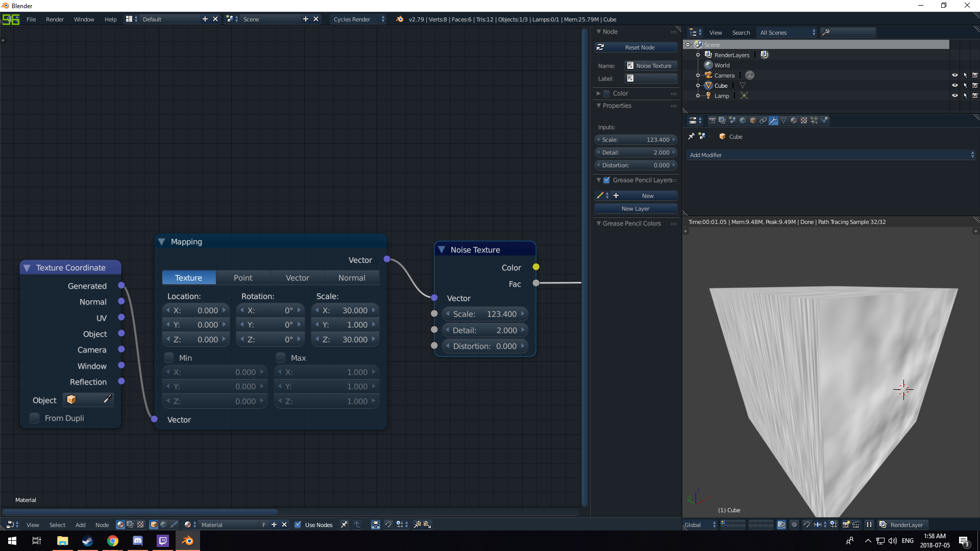Click the New Layer button
Image resolution: width=980 pixels, height=551 pixels.
[635, 209]
